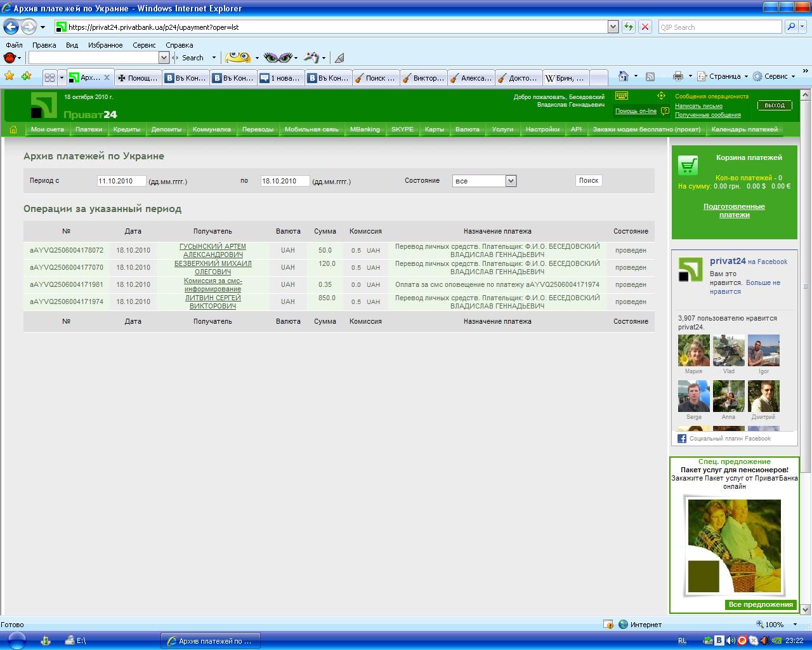The height and width of the screenshot is (650, 812).
Task: Click the IE Home page icon
Action: pos(624,76)
